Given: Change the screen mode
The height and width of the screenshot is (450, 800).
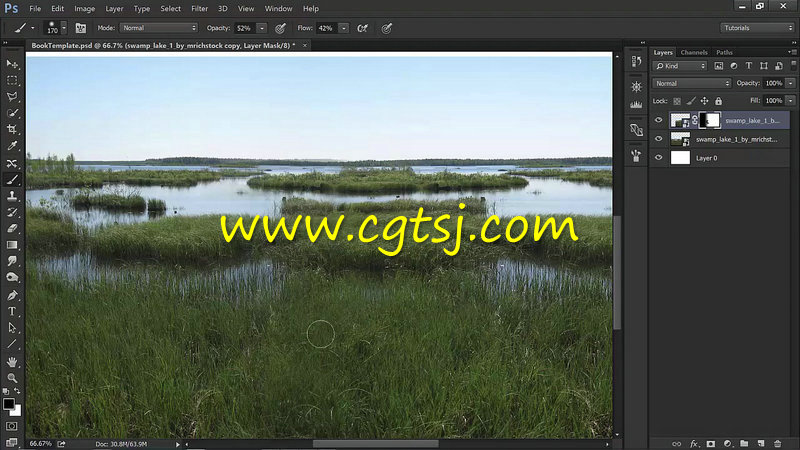Looking at the screenshot, I should point(12,442).
